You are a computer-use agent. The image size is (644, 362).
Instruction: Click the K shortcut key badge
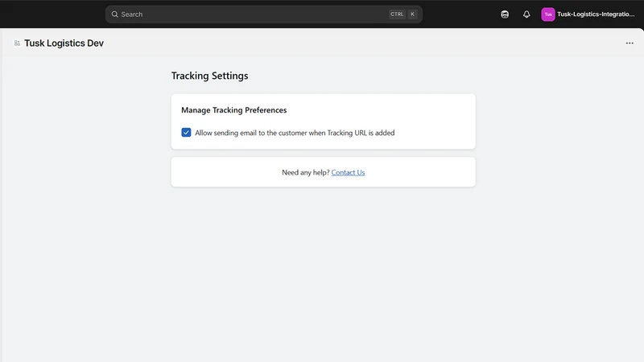click(412, 14)
